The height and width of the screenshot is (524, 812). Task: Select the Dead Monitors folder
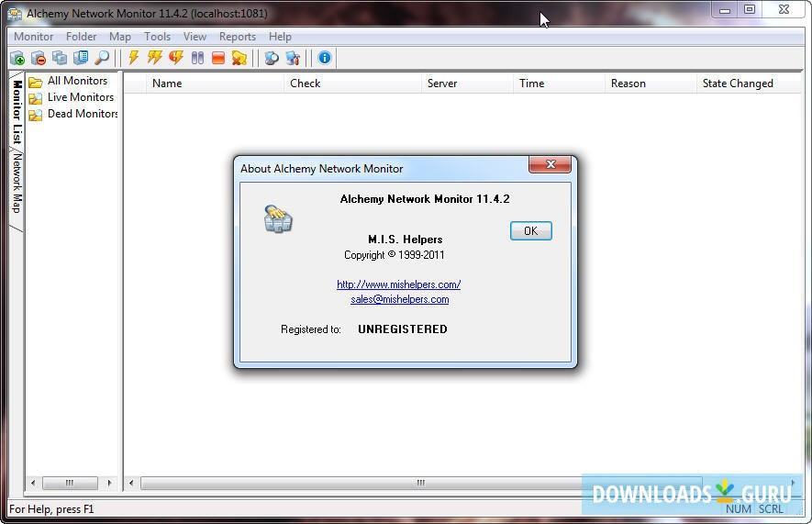73,114
